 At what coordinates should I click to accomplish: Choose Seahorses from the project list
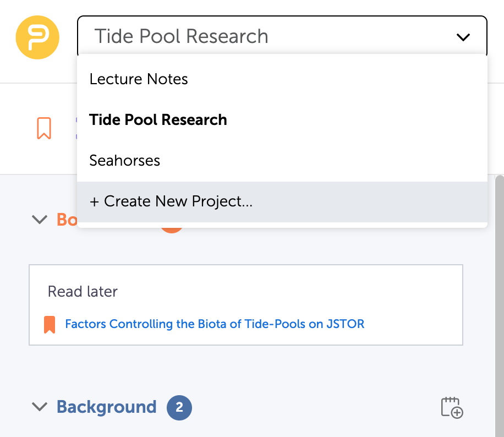(282, 161)
